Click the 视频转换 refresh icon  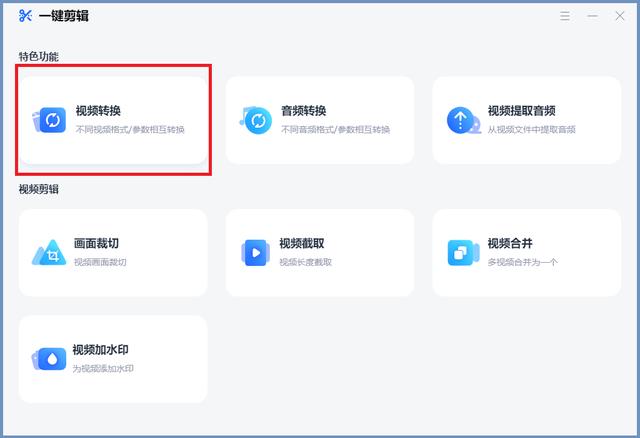click(x=49, y=120)
